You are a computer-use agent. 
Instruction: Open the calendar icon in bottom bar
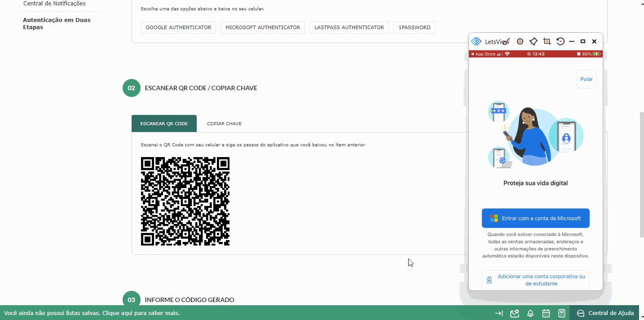pos(546,313)
